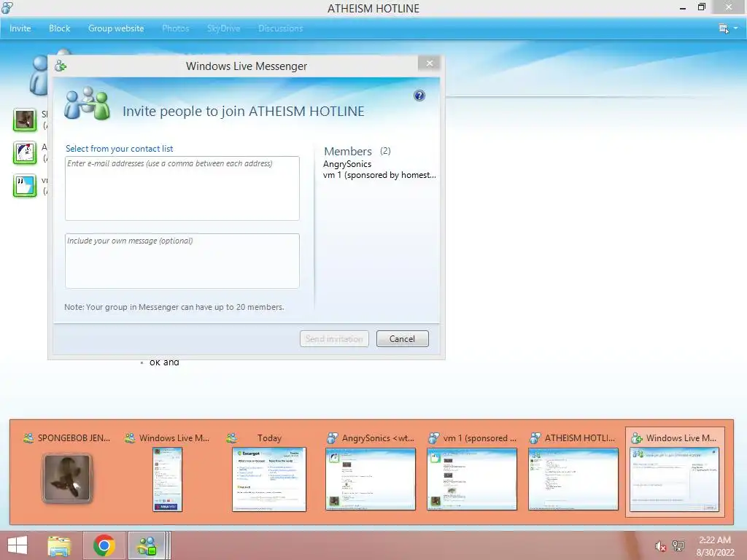Image resolution: width=747 pixels, height=560 pixels.
Task: Open the help icon in invite dialog
Action: coord(419,96)
